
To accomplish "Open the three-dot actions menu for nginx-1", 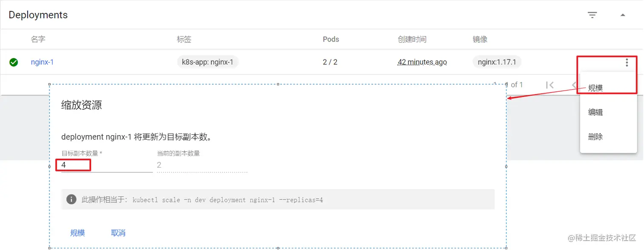I will point(627,63).
